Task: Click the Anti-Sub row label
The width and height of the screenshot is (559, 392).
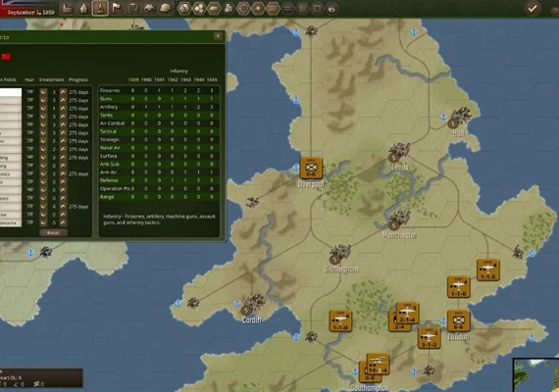Action: (x=110, y=164)
